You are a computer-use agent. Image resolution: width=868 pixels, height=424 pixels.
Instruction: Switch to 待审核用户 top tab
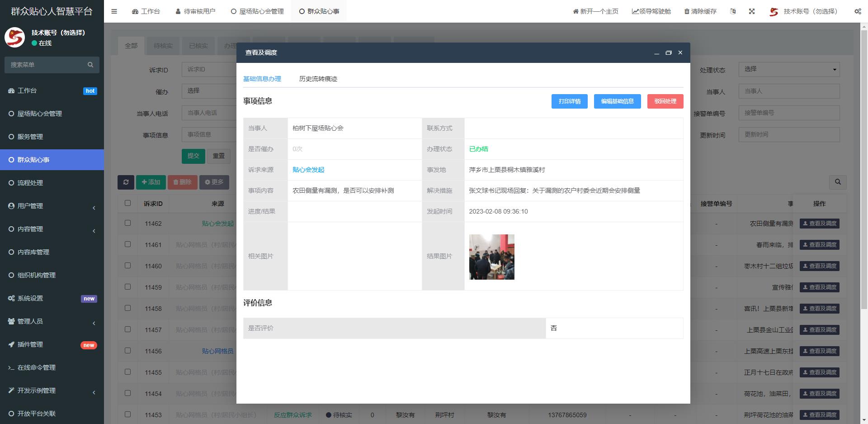point(195,11)
